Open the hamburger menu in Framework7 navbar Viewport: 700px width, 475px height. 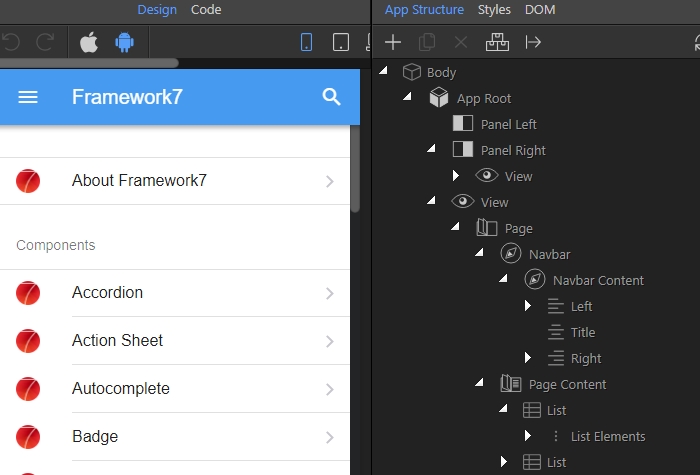coord(28,97)
